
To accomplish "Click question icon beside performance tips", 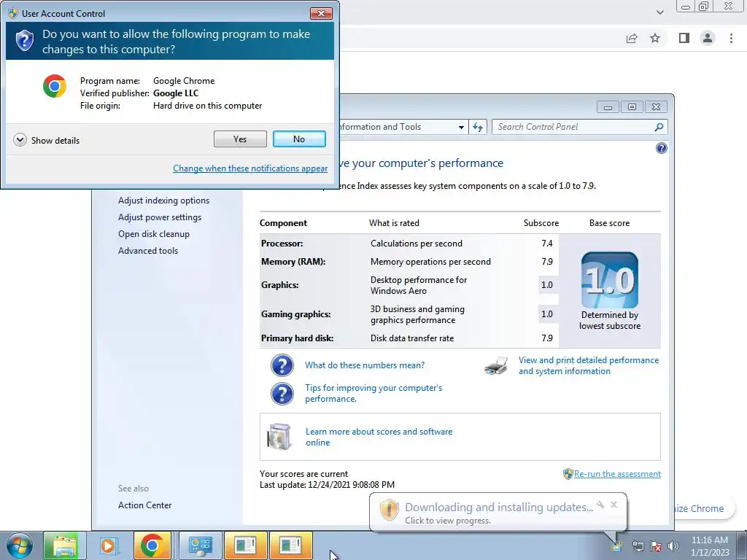I will tap(282, 394).
